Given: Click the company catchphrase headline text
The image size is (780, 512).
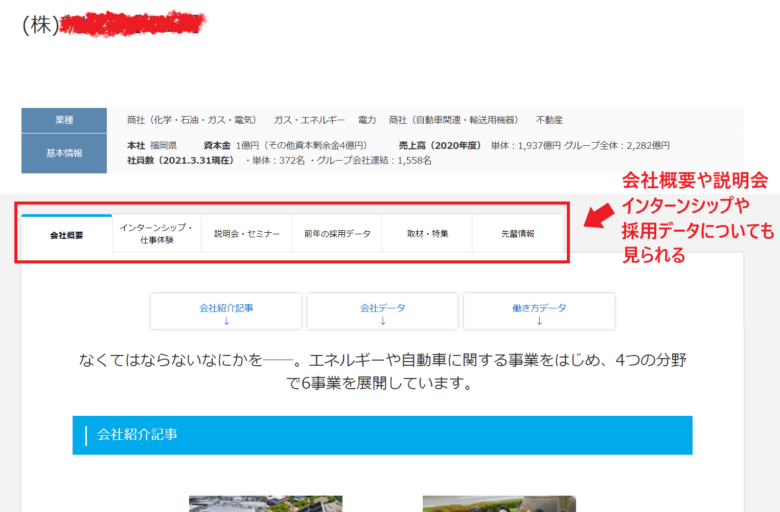Looking at the screenshot, I should (383, 371).
